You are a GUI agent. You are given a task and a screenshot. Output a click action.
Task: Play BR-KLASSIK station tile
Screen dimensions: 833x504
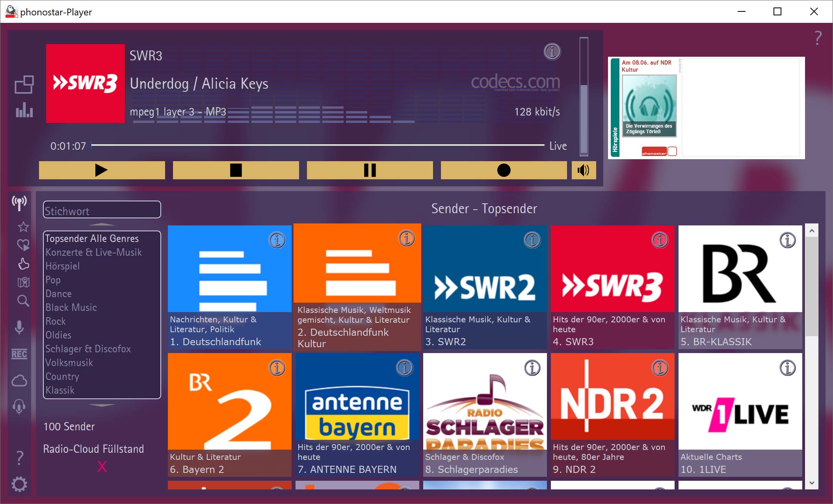coord(740,287)
